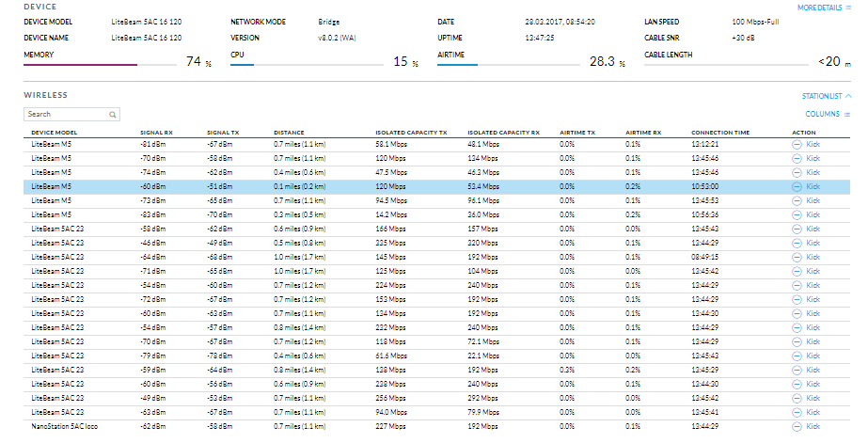Click kick icon for the 94.0 Mbps station
The height and width of the screenshot is (443, 868).
(x=797, y=413)
